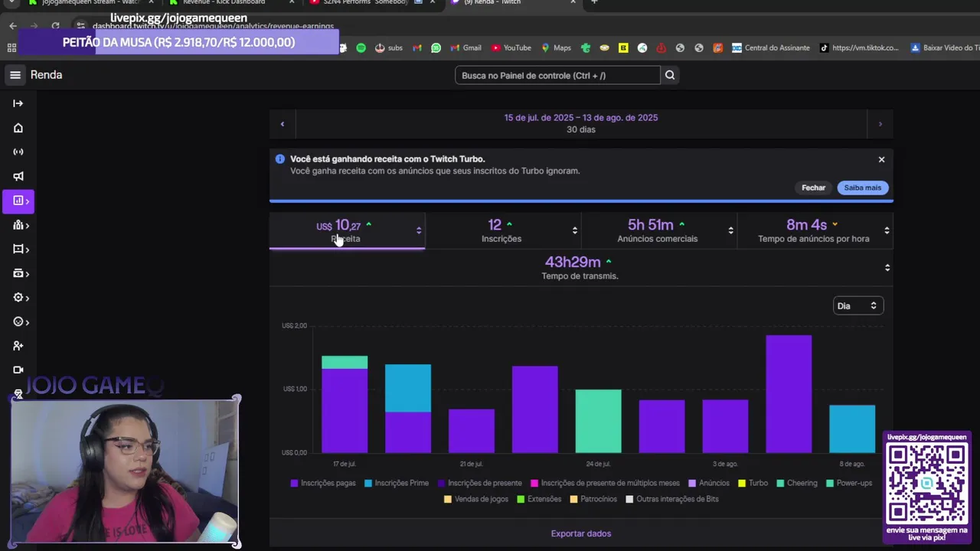
Task: Expand the left navigation with the arrow icon
Action: pos(18,103)
